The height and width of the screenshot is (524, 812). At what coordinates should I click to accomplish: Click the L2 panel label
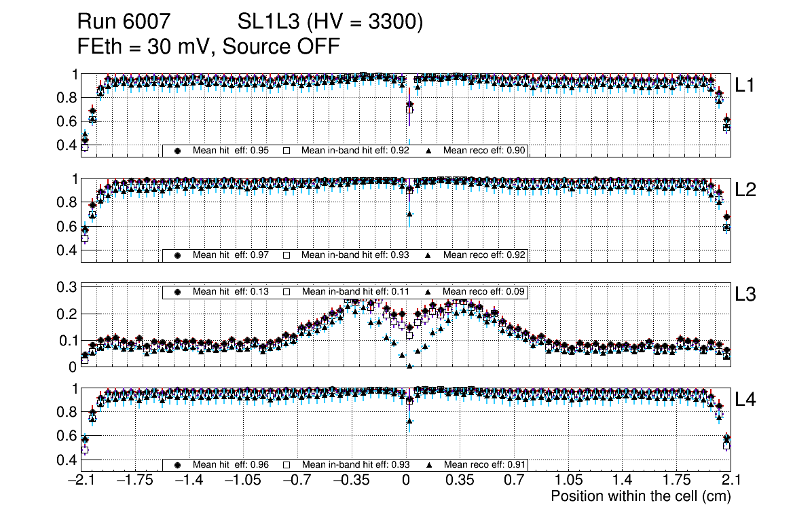(x=745, y=190)
